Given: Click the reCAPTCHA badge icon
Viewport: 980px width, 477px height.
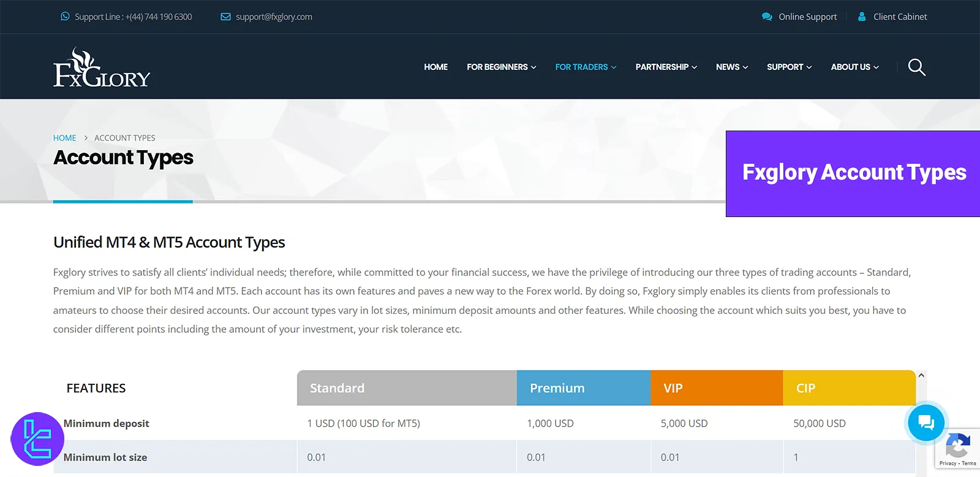Looking at the screenshot, I should (958, 445).
